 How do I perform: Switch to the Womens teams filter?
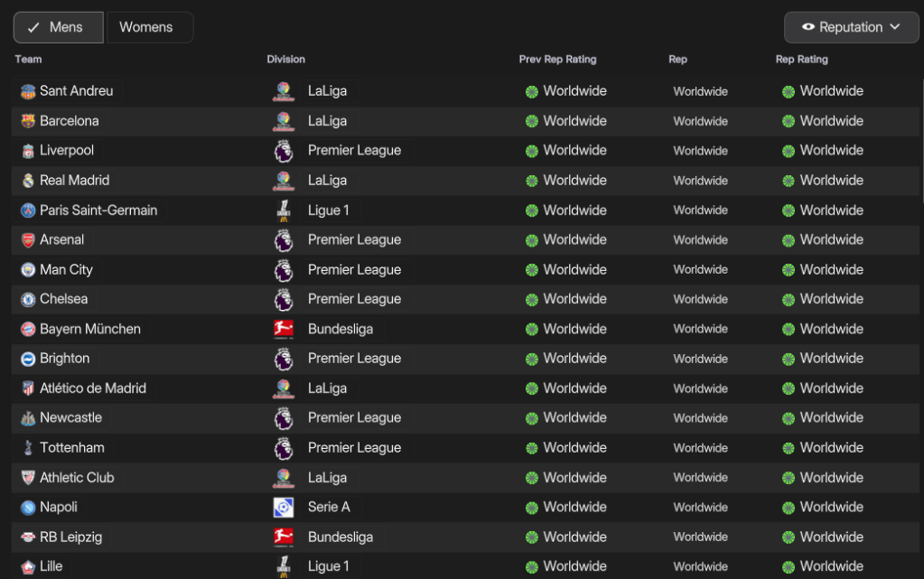click(x=146, y=27)
